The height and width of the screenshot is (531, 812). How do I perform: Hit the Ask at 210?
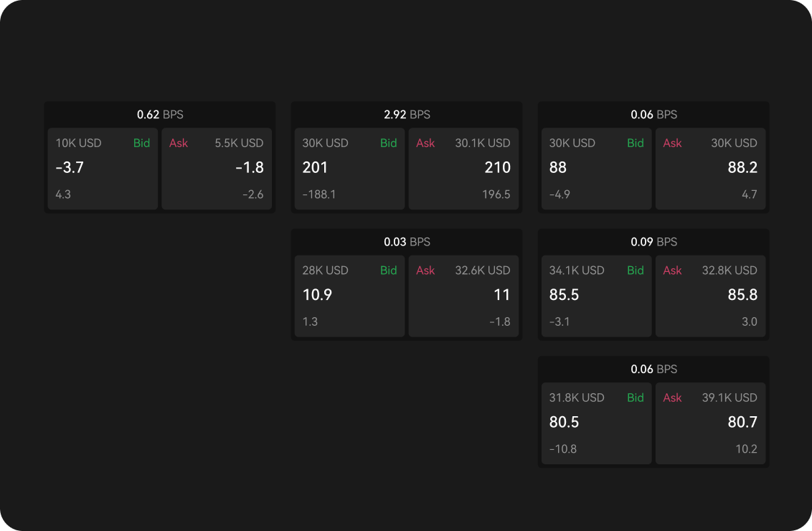463,168
